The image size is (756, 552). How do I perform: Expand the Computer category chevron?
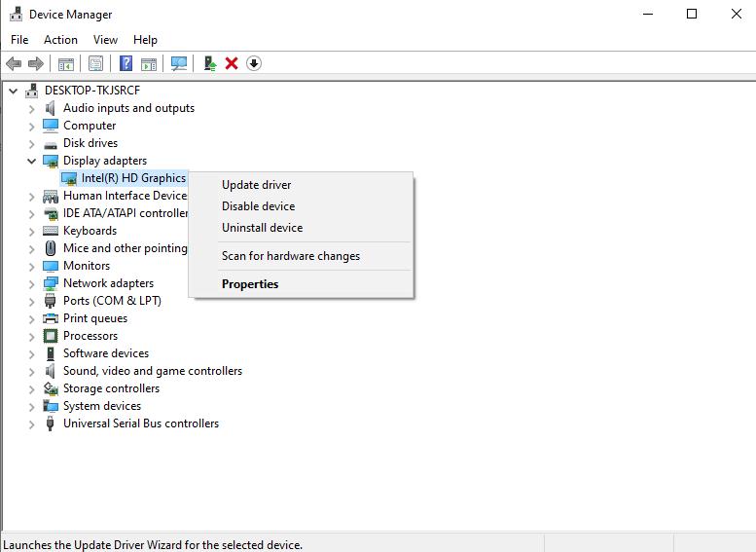point(32,127)
